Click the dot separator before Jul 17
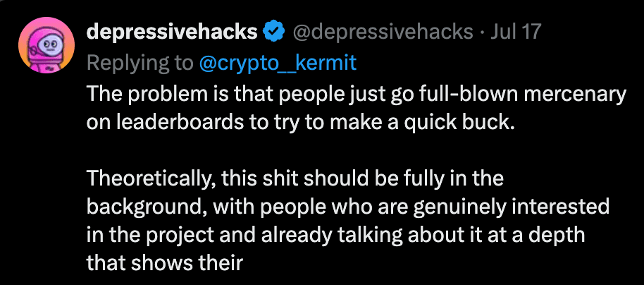Screen dimensions: 644x285 point(482,32)
